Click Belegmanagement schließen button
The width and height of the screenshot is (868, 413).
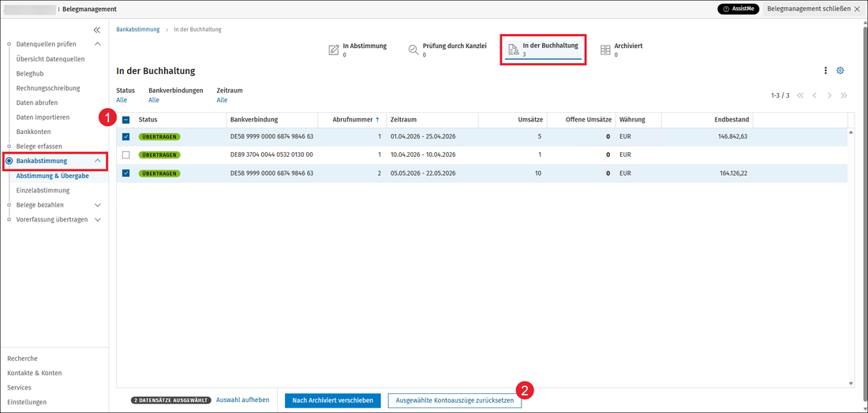point(814,9)
